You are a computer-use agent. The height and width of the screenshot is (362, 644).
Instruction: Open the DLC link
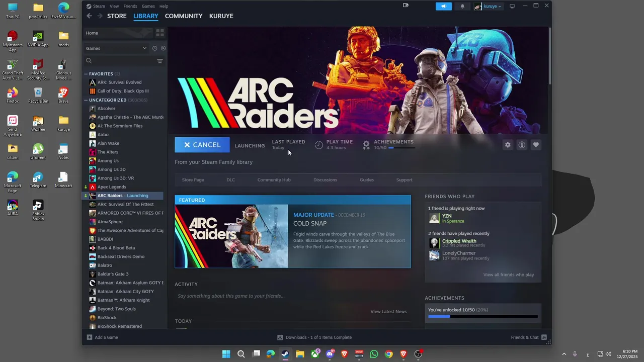pyautogui.click(x=230, y=180)
